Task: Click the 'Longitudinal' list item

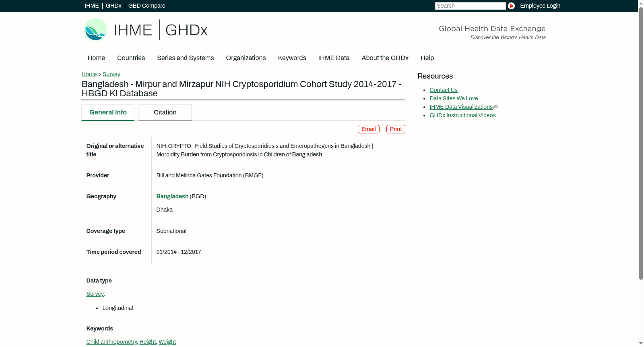Action: [118, 308]
